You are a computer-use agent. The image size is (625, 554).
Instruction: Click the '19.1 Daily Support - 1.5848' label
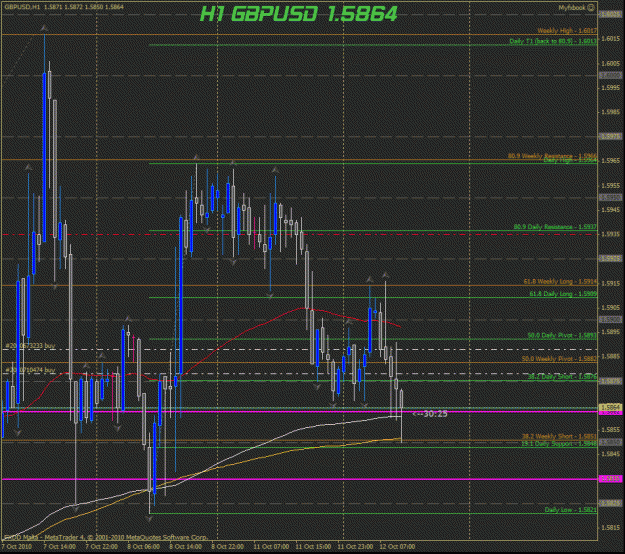(x=559, y=444)
